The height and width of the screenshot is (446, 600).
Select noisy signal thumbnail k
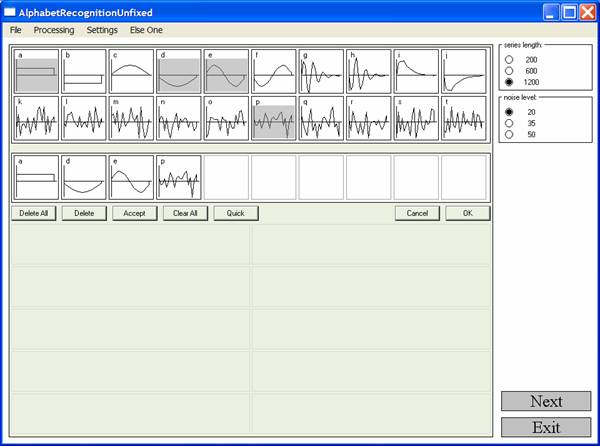click(36, 118)
